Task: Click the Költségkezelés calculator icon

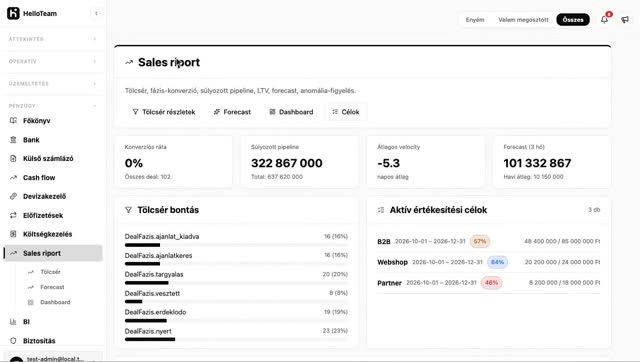Action: point(13,234)
